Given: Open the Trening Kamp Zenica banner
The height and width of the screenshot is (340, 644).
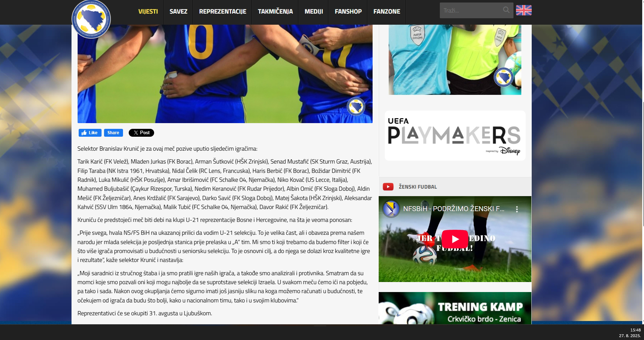Looking at the screenshot, I should (x=455, y=308).
